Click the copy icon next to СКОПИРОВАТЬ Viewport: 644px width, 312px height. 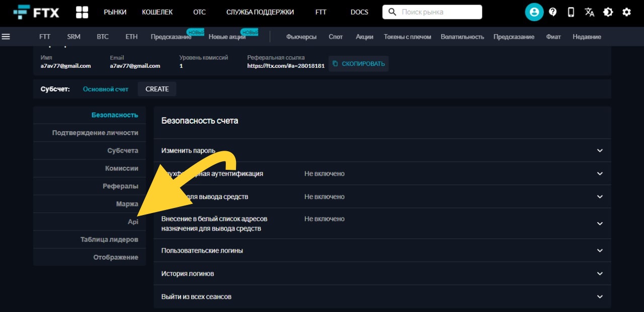[335, 63]
